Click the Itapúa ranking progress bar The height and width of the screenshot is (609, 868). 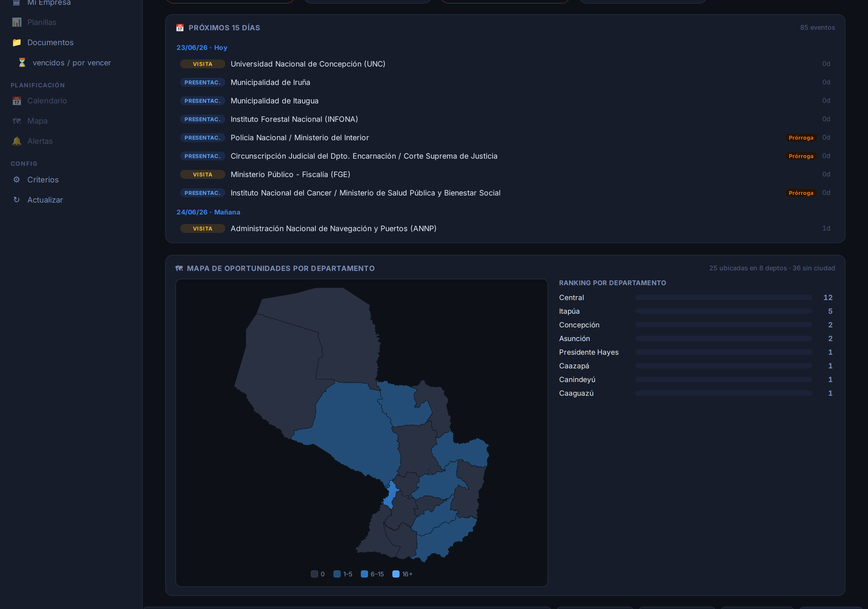[x=724, y=311]
